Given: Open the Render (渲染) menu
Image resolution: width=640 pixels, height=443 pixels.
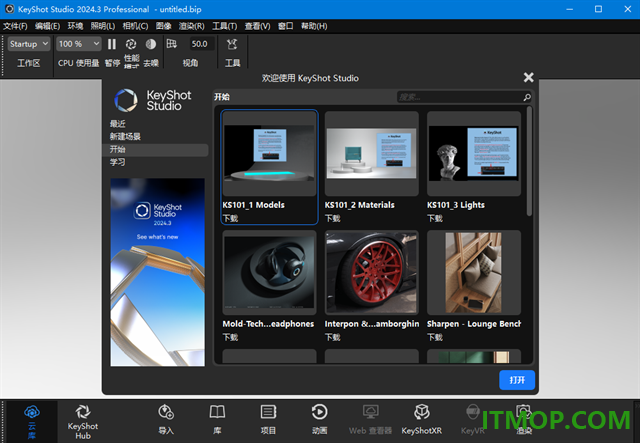Looking at the screenshot, I should coord(191,26).
